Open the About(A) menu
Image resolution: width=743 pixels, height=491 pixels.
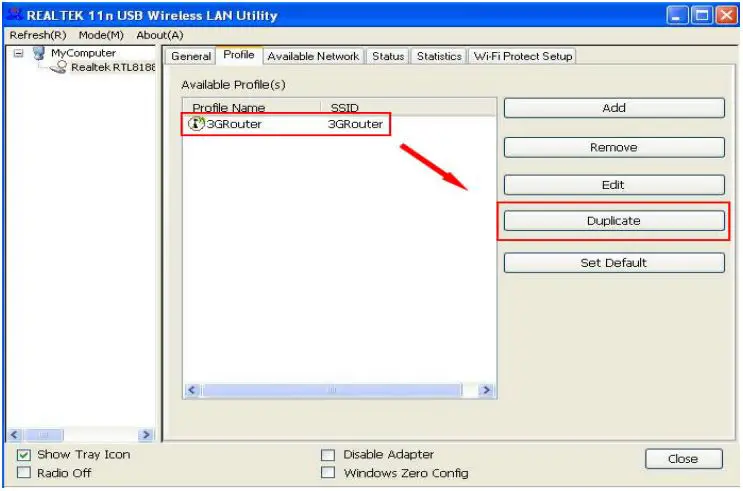click(x=160, y=35)
